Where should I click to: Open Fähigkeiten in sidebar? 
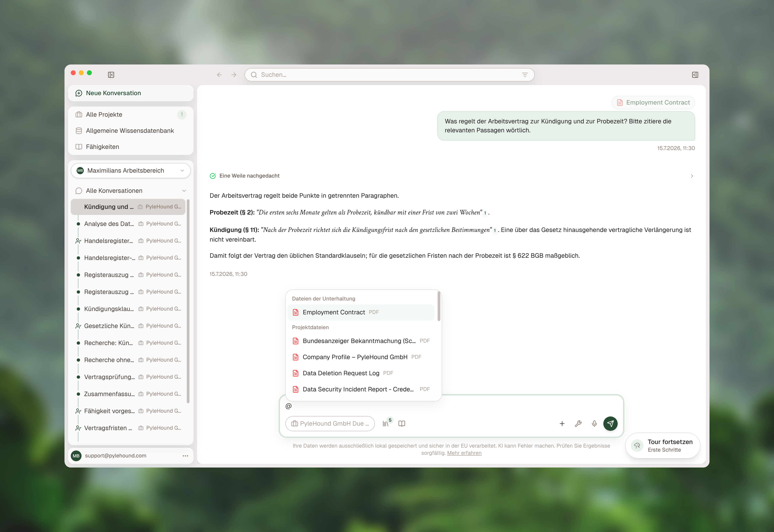pos(131,147)
